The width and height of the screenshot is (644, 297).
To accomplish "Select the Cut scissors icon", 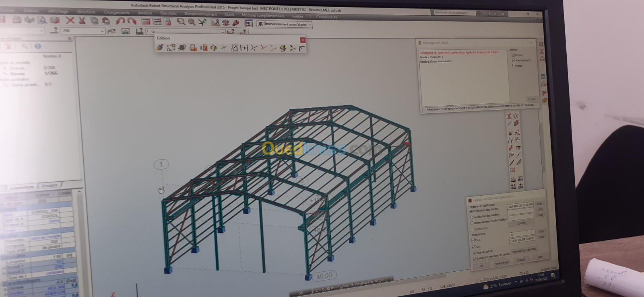I will [82, 20].
